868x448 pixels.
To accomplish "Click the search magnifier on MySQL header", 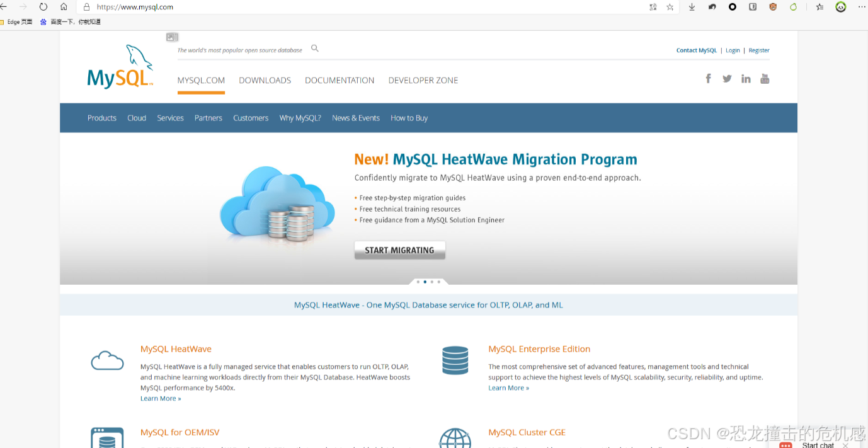I will pyautogui.click(x=315, y=49).
